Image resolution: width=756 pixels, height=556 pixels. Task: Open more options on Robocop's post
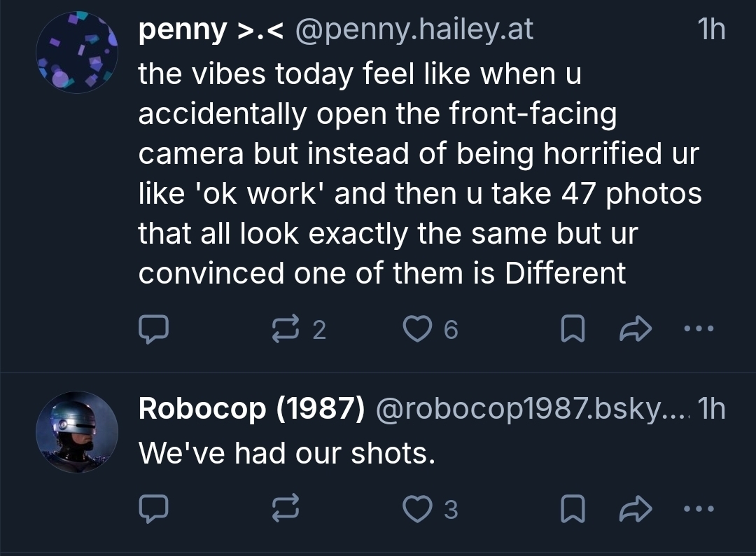click(x=700, y=508)
